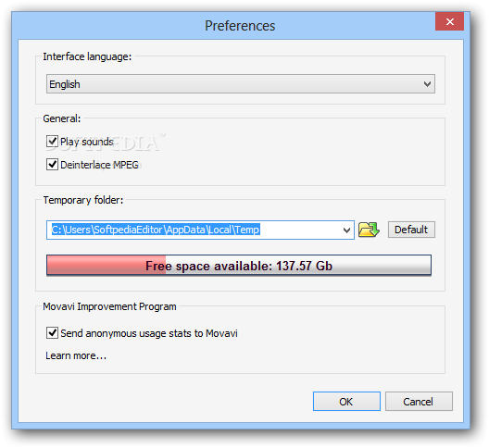
Task: Focus the highlighted temporary folder path field
Action: (200, 230)
